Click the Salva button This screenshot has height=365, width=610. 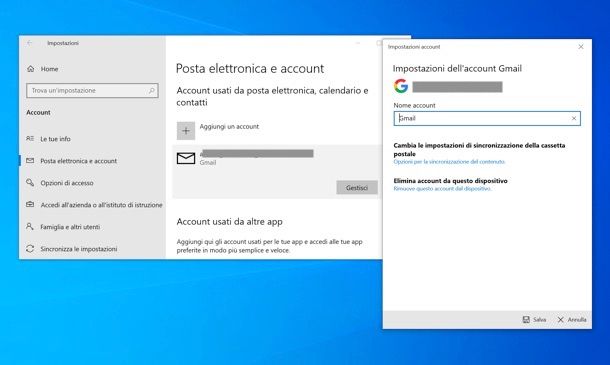pyautogui.click(x=534, y=319)
